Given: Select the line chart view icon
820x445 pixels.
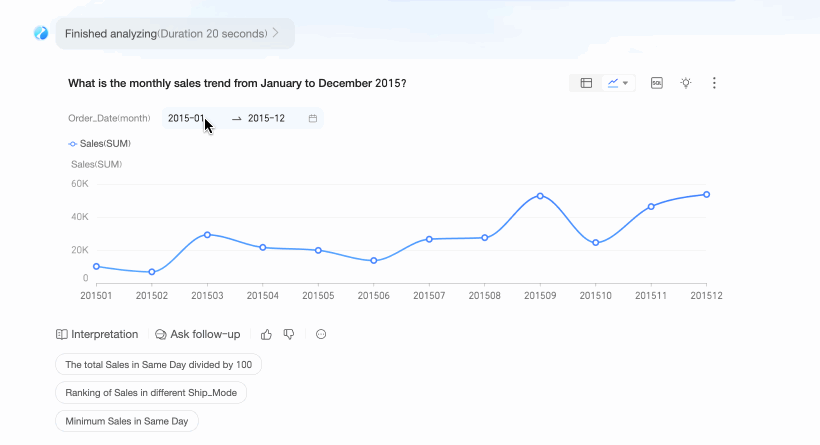Looking at the screenshot, I should click(612, 83).
